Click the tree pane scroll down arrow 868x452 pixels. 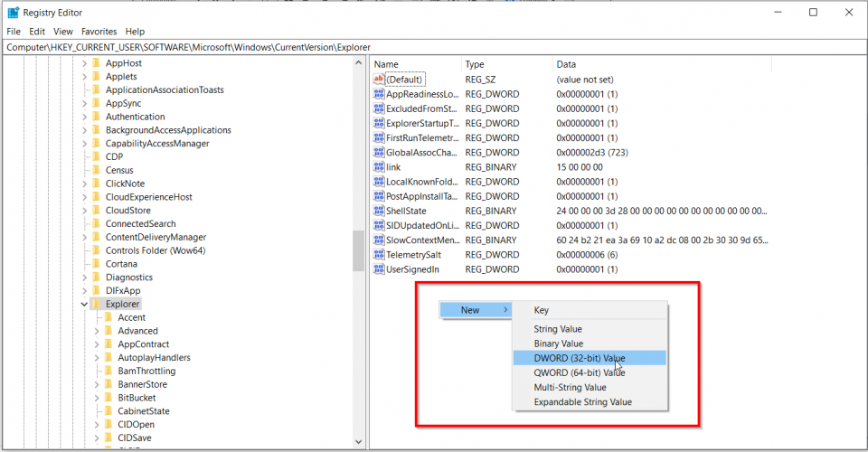(x=358, y=441)
